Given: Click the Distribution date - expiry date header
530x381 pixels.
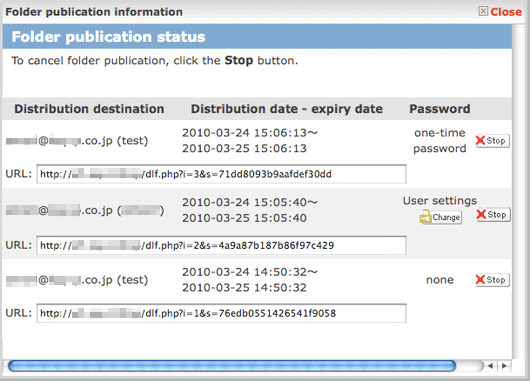Looking at the screenshot, I should click(287, 109).
